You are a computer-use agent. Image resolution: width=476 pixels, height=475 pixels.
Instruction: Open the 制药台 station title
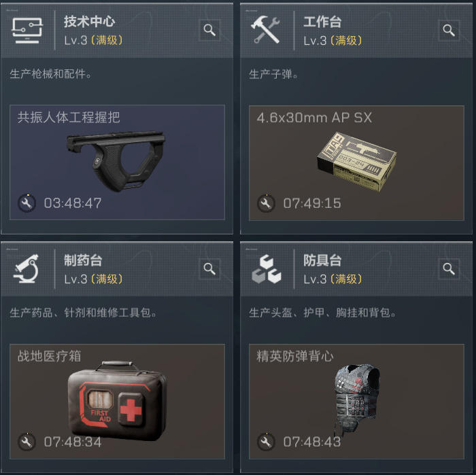83,260
